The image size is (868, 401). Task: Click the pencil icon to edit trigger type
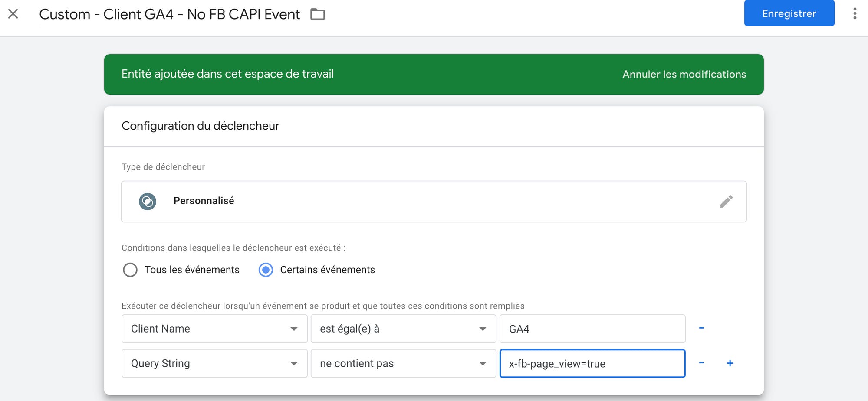tap(726, 202)
